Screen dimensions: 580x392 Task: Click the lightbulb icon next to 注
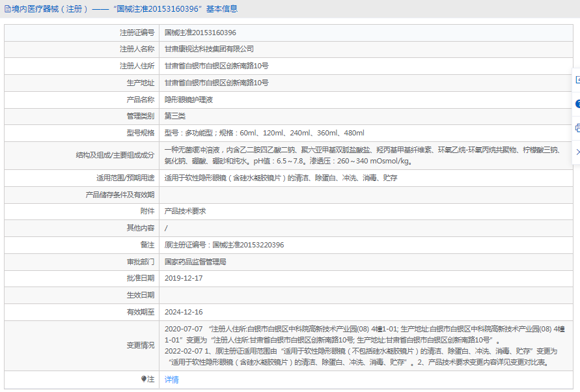145,379
